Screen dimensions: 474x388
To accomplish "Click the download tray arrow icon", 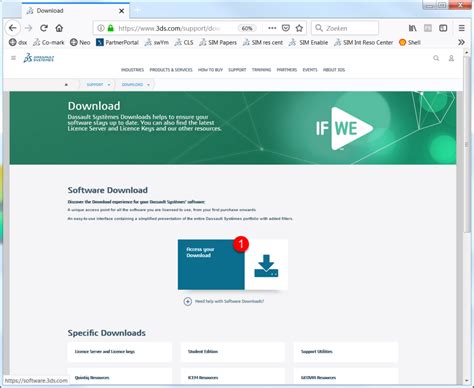I will click(266, 266).
